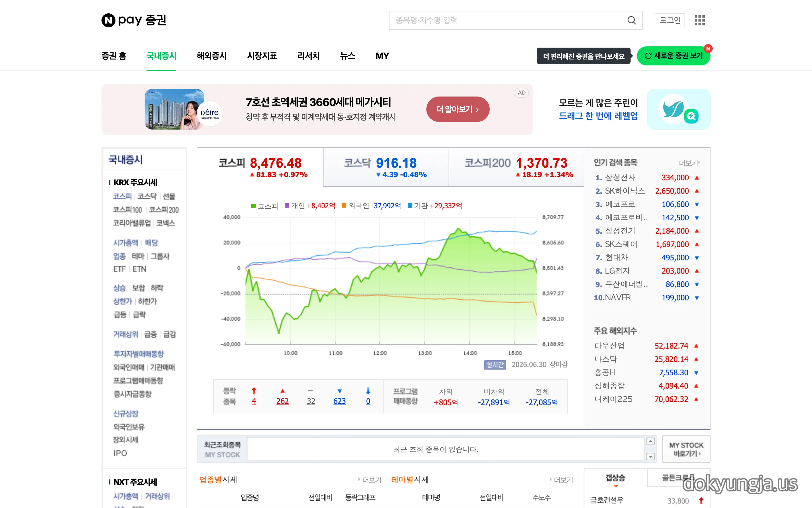This screenshot has height=508, width=812.
Task: Click the up arrow beside 다우산업
Action: tap(696, 346)
